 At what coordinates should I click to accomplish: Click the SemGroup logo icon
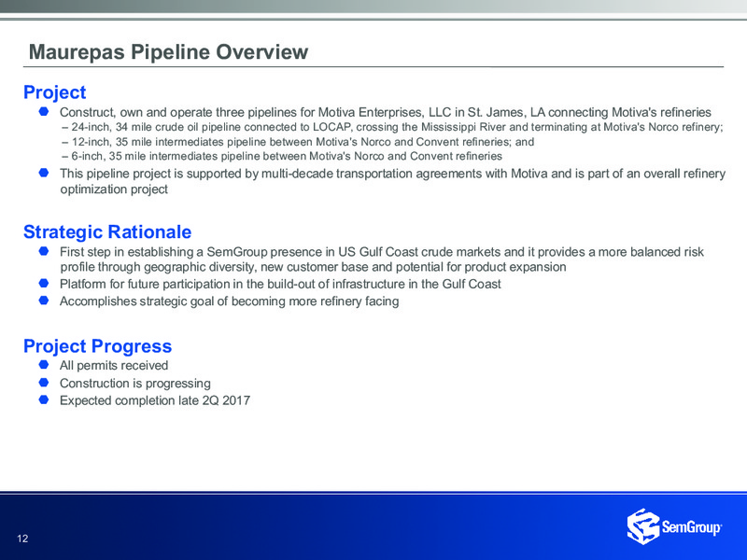click(x=643, y=526)
